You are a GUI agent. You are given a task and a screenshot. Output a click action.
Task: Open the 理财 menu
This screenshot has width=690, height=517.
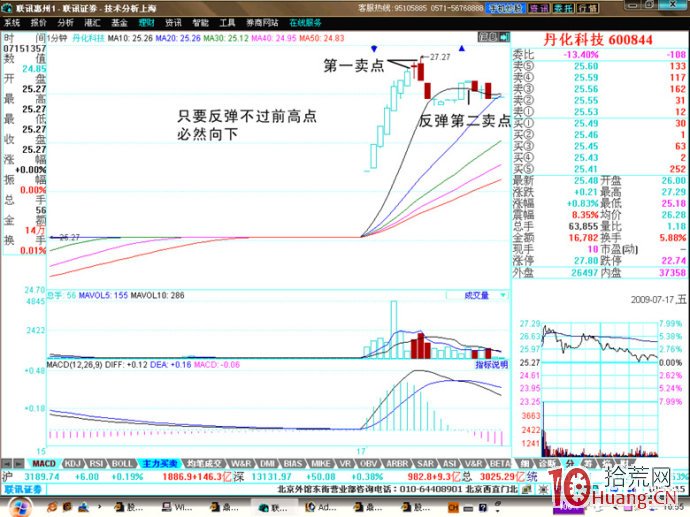click(x=147, y=23)
